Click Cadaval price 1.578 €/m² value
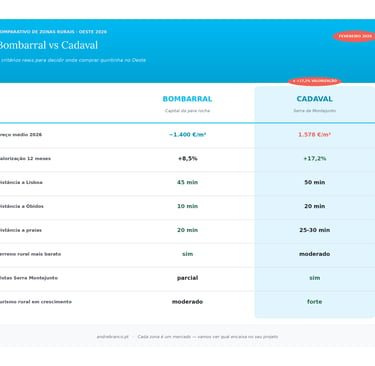Screen dimensions: 375x366 [314, 135]
